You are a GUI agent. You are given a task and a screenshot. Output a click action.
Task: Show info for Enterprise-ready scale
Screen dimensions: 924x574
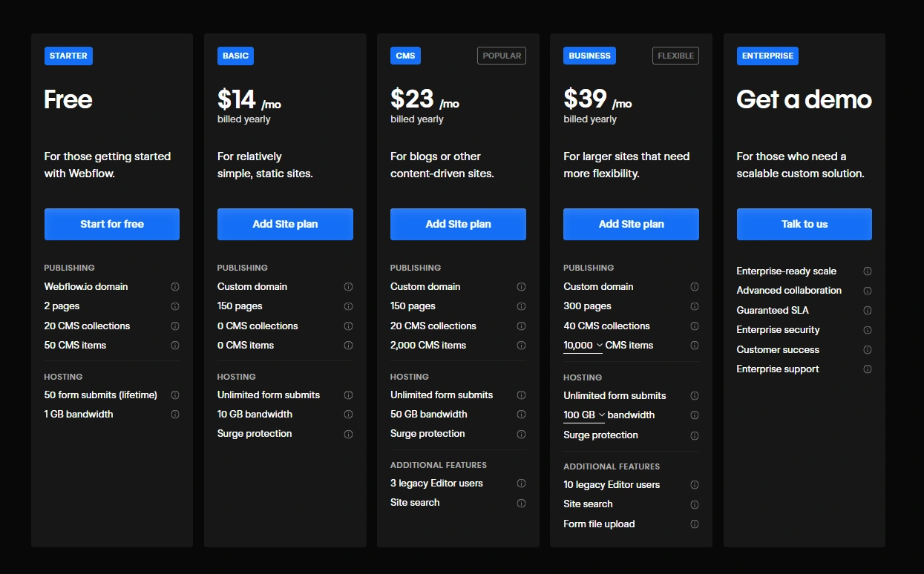click(867, 271)
